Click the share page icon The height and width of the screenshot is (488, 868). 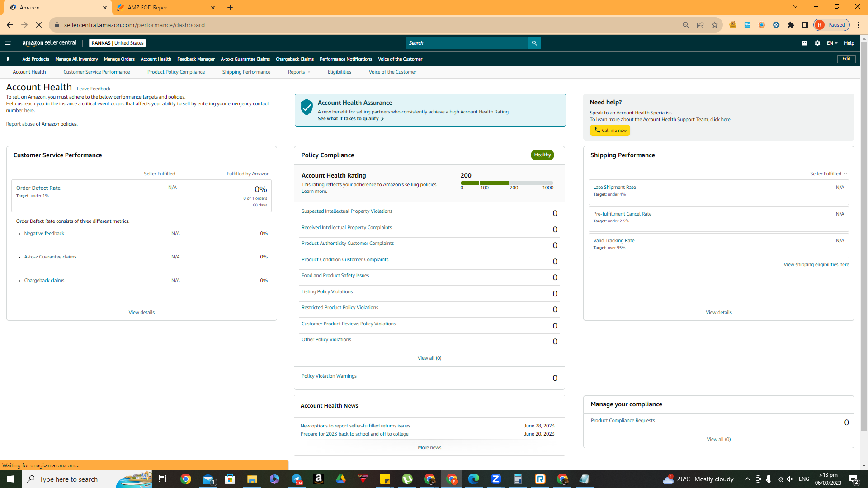700,25
